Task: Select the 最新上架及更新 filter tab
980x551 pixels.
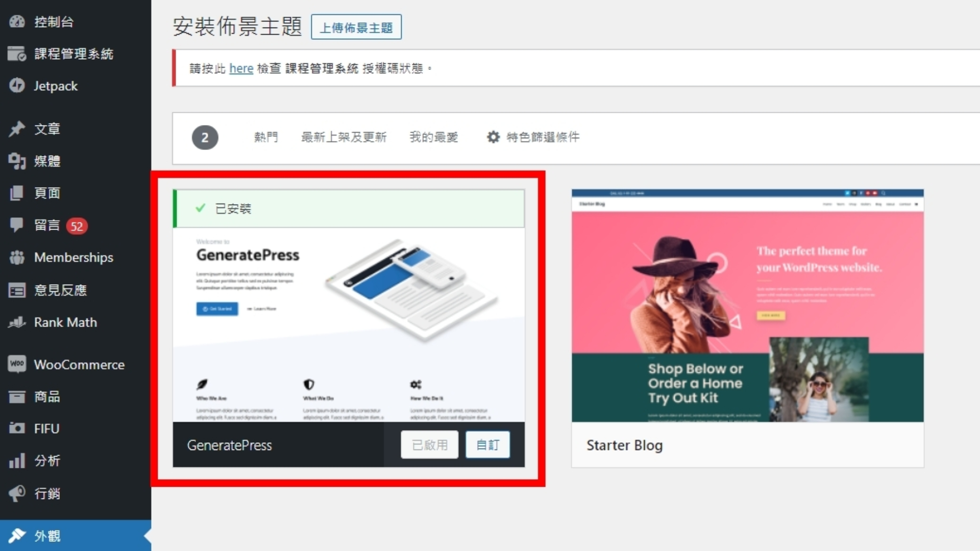Action: (344, 137)
